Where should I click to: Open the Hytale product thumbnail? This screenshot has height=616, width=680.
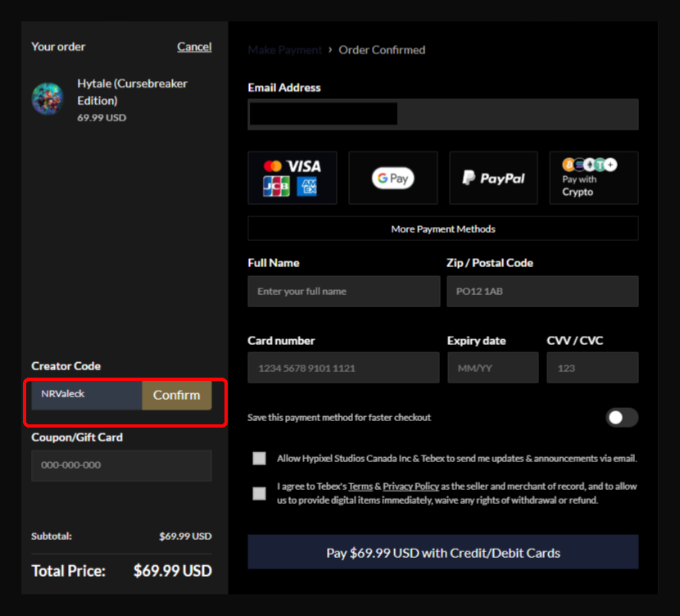pyautogui.click(x=48, y=99)
